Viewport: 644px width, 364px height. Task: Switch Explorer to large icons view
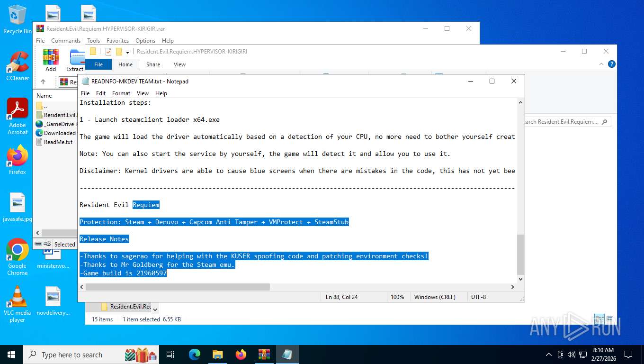click(x=609, y=319)
